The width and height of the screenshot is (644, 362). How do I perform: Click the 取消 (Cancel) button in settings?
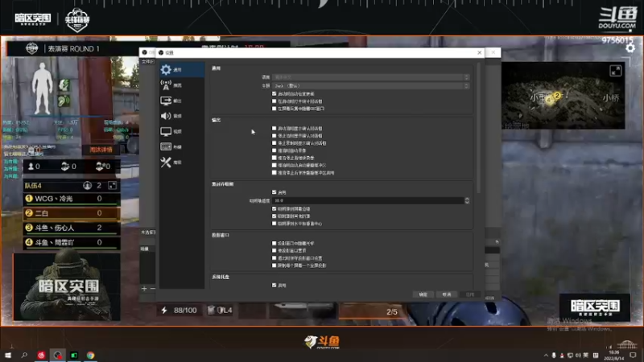click(x=447, y=294)
